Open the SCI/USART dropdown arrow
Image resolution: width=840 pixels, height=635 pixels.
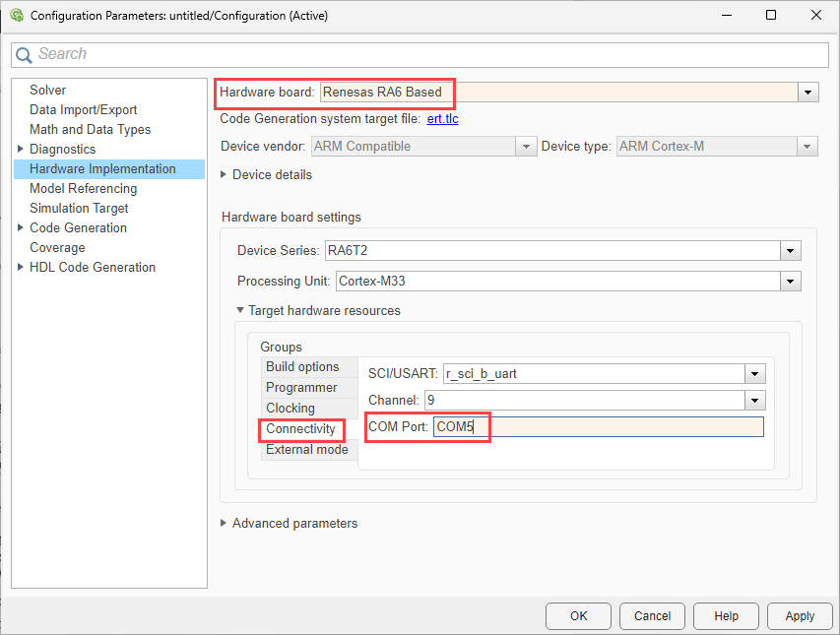click(x=754, y=374)
